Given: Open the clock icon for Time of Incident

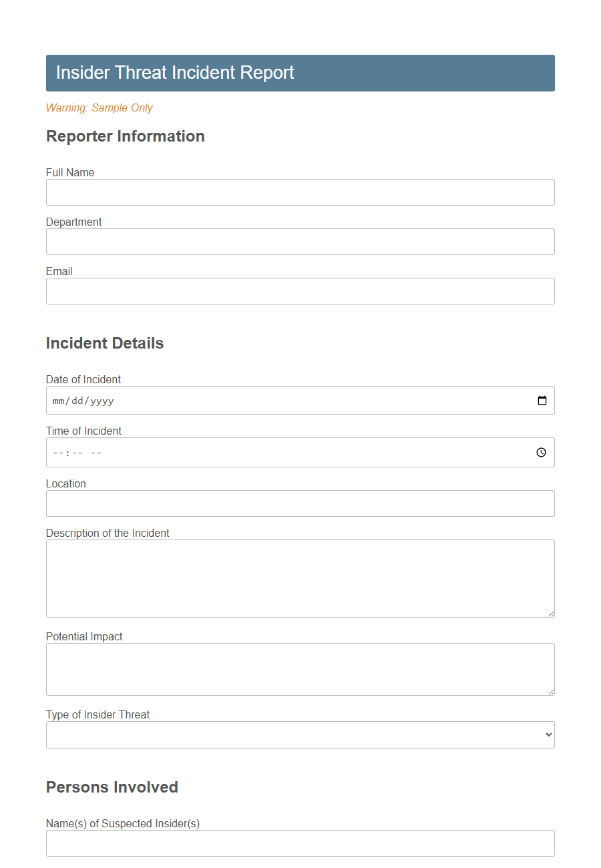Looking at the screenshot, I should [541, 452].
